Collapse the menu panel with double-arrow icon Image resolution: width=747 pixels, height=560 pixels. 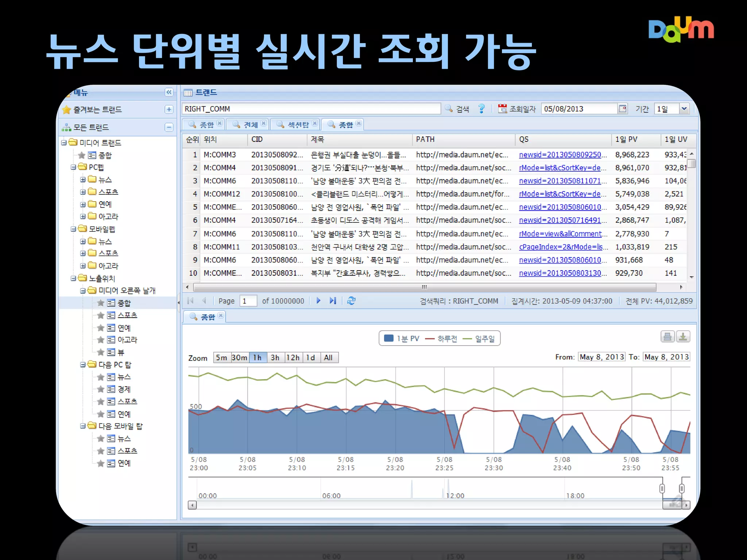tap(169, 92)
